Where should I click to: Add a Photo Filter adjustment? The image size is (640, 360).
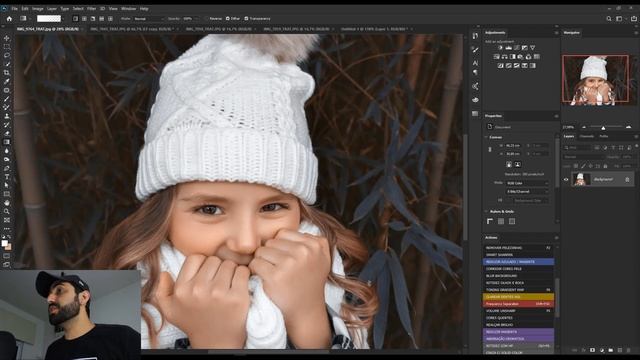tap(520, 57)
